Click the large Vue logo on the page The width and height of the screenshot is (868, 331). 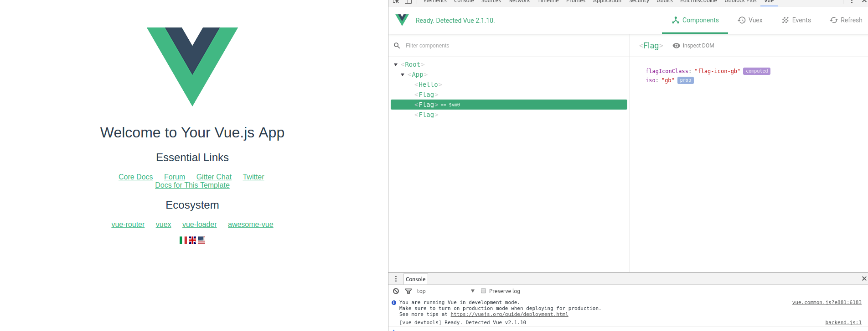point(192,67)
